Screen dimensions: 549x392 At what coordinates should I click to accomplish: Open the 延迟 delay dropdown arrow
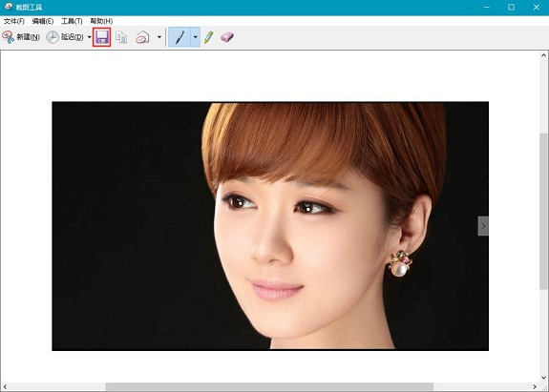point(89,37)
